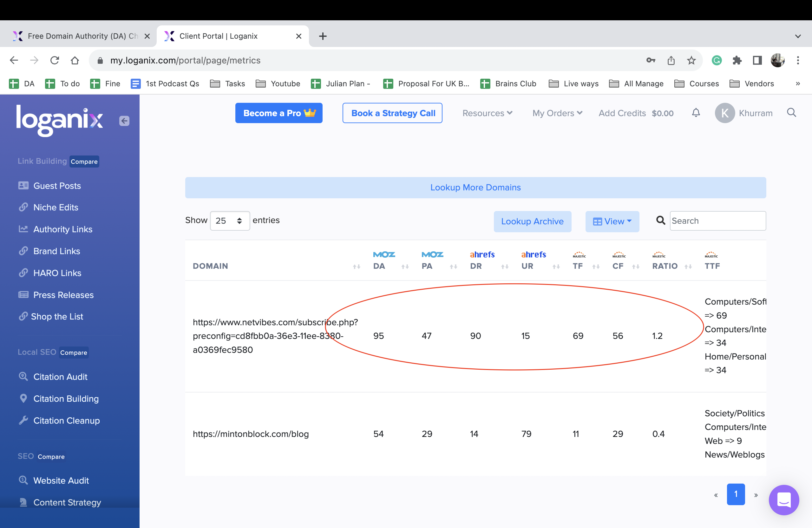
Task: Open the Show entries dropdown
Action: coord(230,221)
